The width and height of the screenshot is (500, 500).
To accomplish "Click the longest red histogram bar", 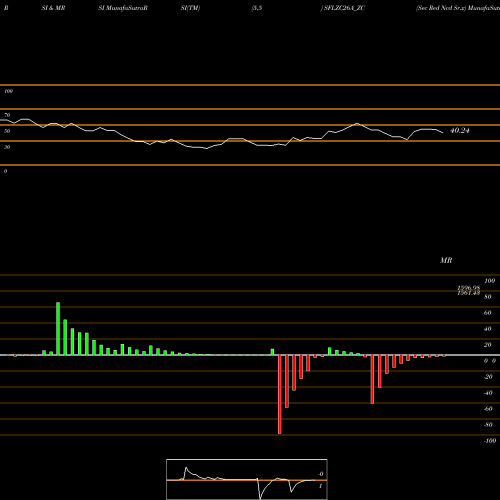I will tap(280, 394).
